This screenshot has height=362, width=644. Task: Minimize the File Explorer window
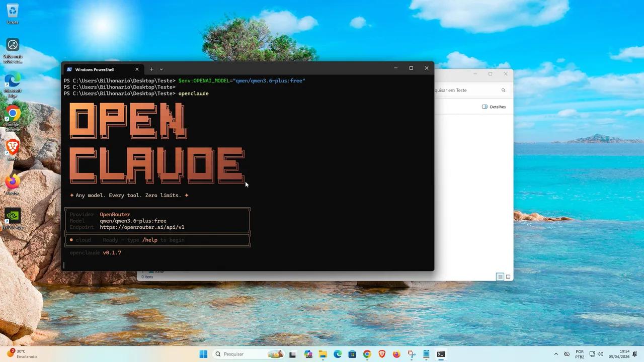click(475, 74)
